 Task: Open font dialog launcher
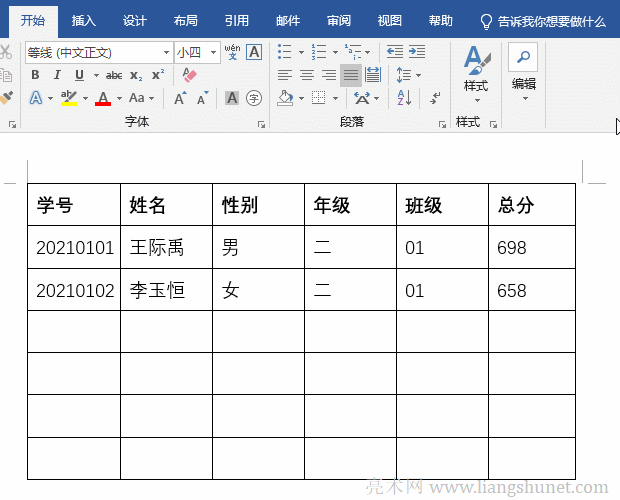coord(261,125)
